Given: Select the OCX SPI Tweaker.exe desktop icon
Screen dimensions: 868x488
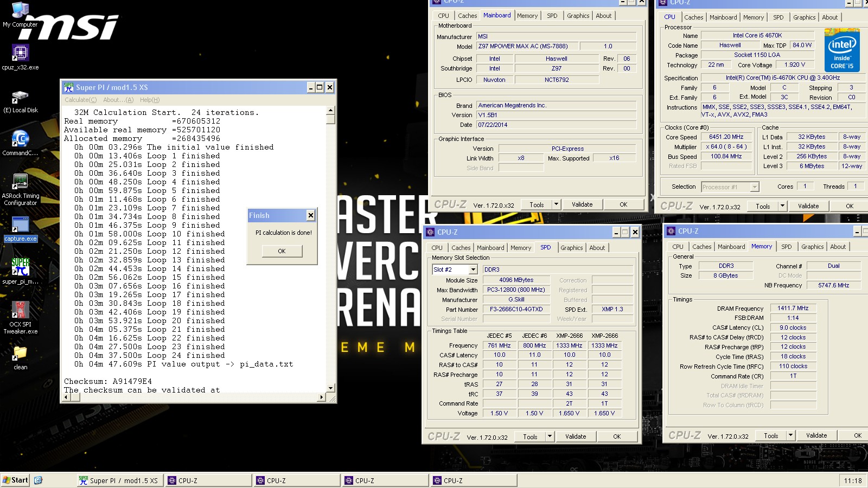Looking at the screenshot, I should (20, 318).
